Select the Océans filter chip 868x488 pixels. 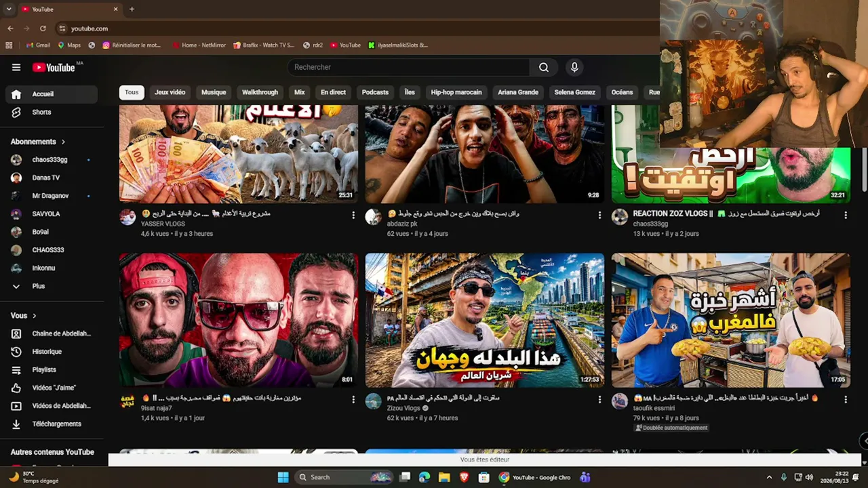click(x=622, y=92)
